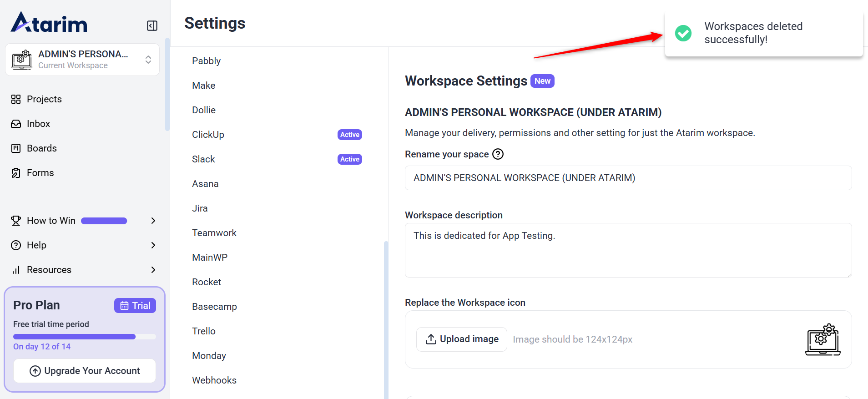Collapse the sidebar with the panel icon

pyautogui.click(x=152, y=25)
